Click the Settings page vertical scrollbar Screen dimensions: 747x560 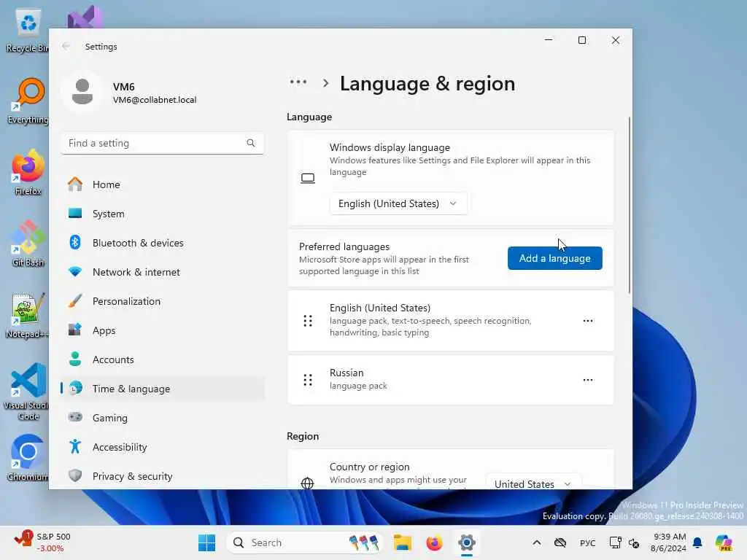pyautogui.click(x=630, y=205)
